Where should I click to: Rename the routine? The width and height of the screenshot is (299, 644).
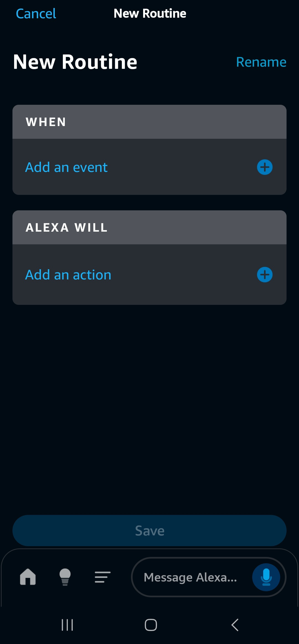pyautogui.click(x=261, y=62)
